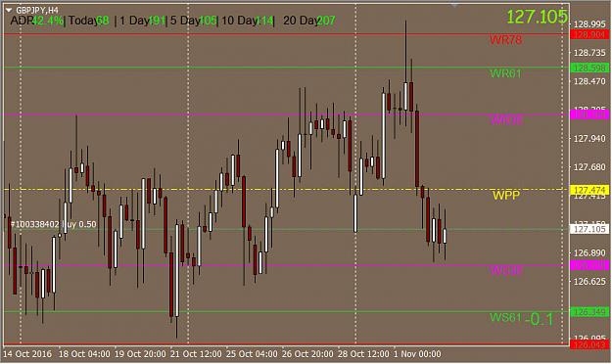Select the #100338402 buy 0.50 order label
The height and width of the screenshot is (364, 612).
coord(54,224)
